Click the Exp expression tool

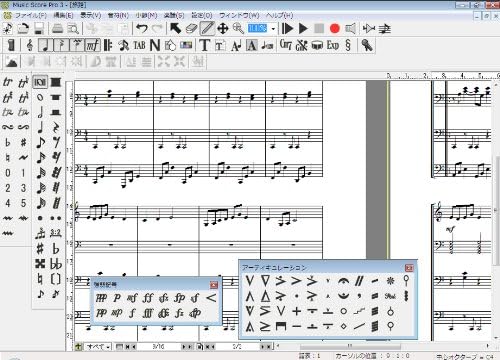coord(333,45)
